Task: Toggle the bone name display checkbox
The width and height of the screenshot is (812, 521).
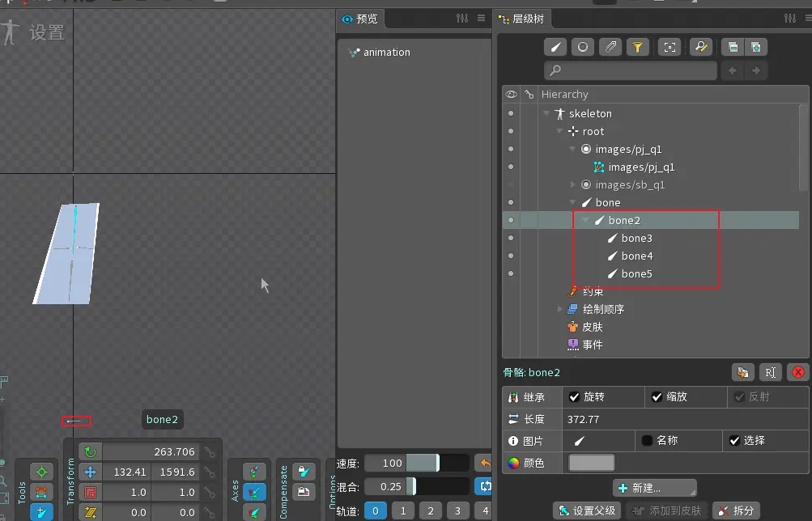Action: pos(647,440)
